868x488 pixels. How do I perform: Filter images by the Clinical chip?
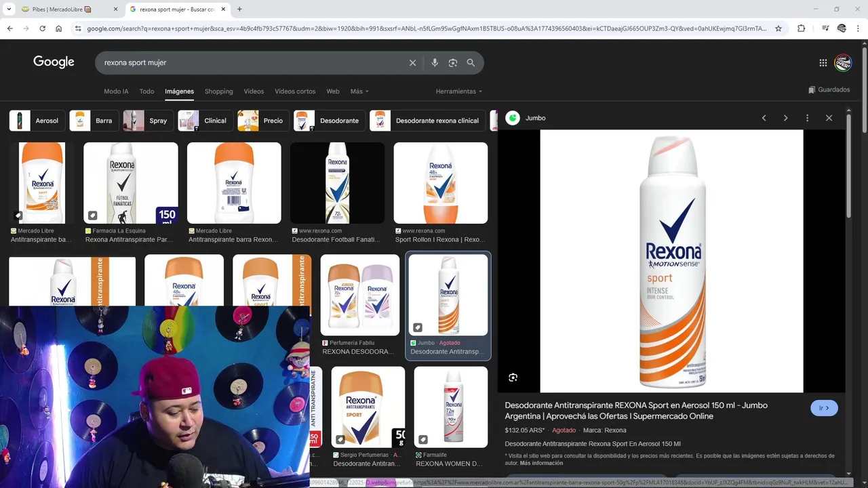click(x=205, y=121)
